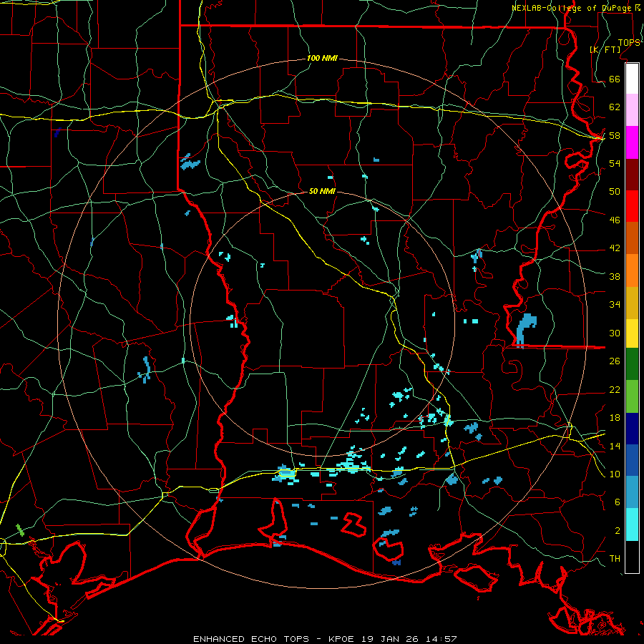Pick the dark orange legend swatch

tap(632, 238)
